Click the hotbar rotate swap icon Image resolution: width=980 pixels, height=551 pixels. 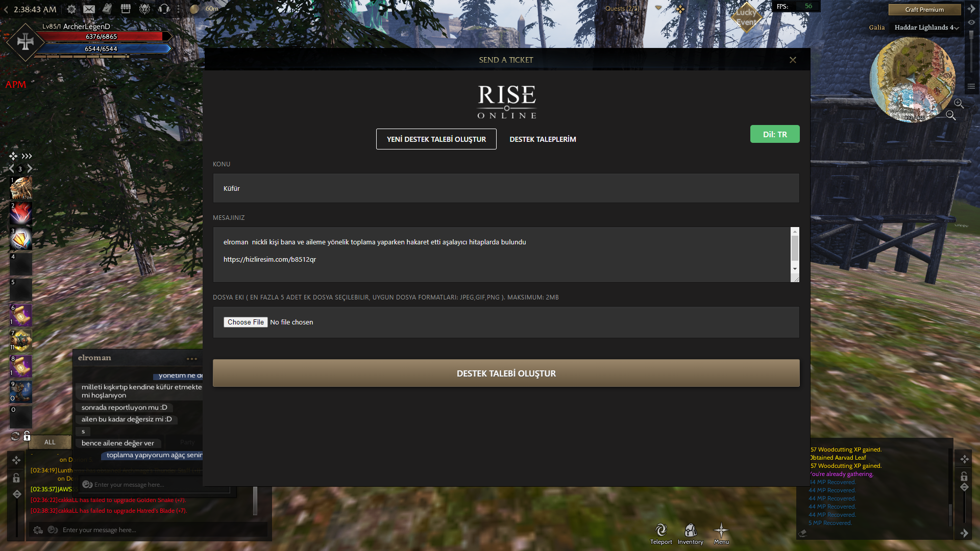[x=15, y=436]
